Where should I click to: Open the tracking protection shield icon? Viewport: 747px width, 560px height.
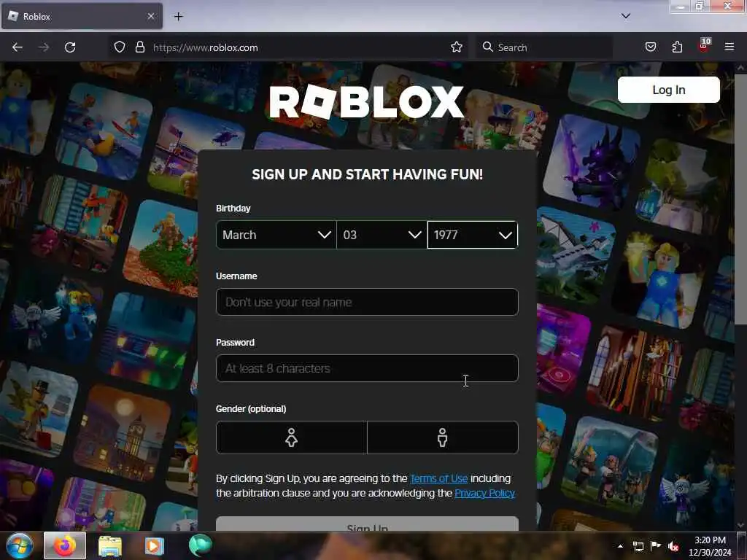pyautogui.click(x=120, y=47)
